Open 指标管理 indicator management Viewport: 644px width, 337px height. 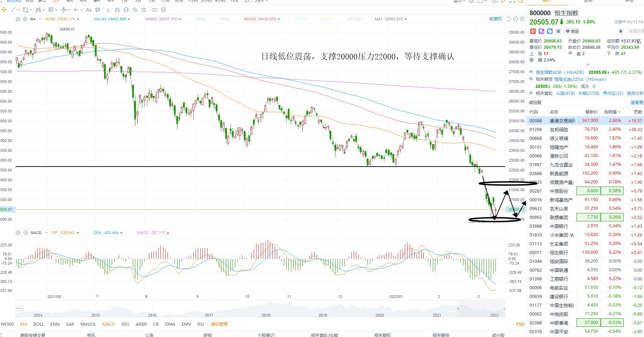coord(219,324)
